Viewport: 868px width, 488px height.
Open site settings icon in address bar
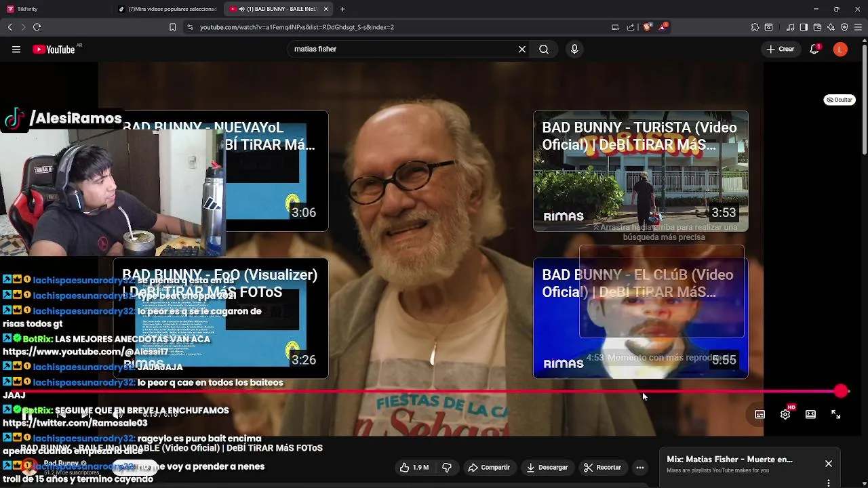[190, 27]
